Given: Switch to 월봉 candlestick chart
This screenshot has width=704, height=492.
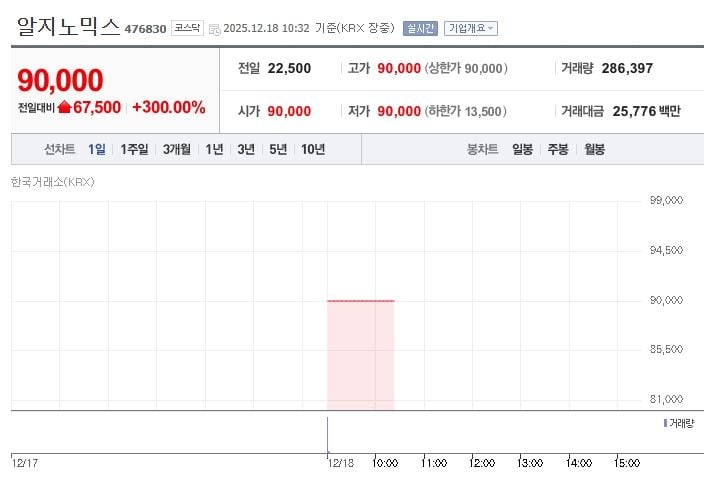Looking at the screenshot, I should (594, 149).
